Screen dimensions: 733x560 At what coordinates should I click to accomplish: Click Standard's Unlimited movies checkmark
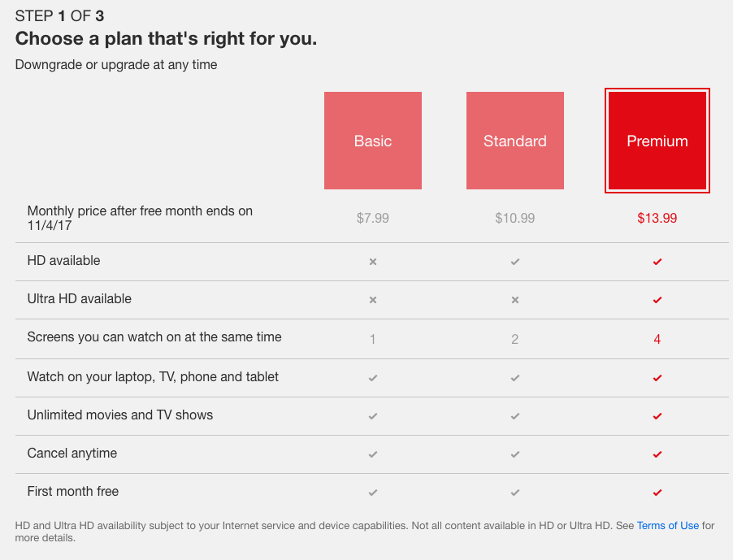[x=514, y=416]
